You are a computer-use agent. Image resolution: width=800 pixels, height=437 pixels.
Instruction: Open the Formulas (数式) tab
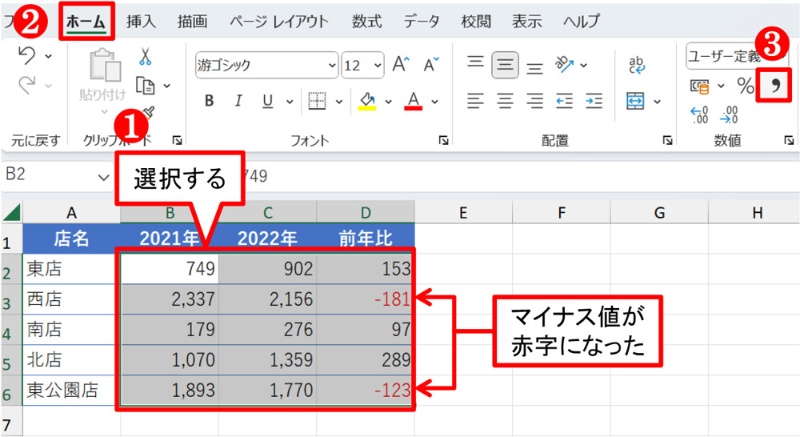tap(367, 21)
